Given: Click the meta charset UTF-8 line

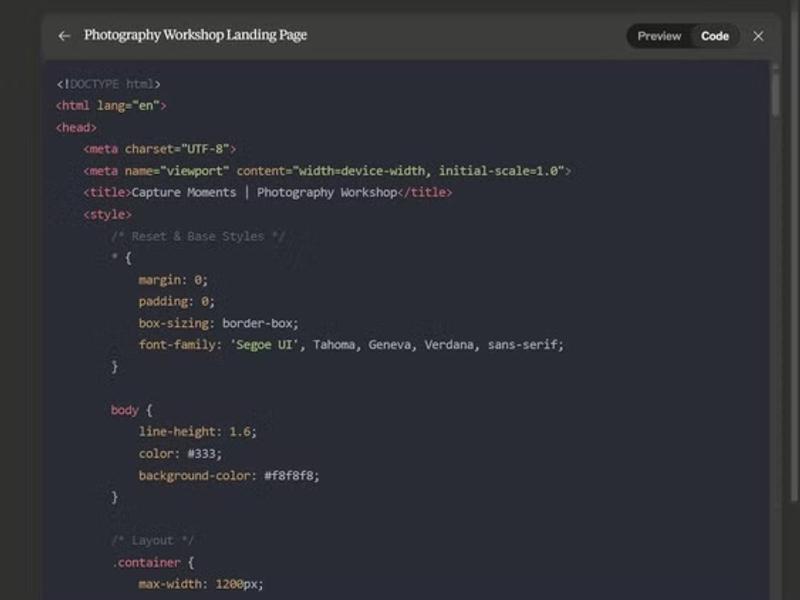Looking at the screenshot, I should (160, 149).
